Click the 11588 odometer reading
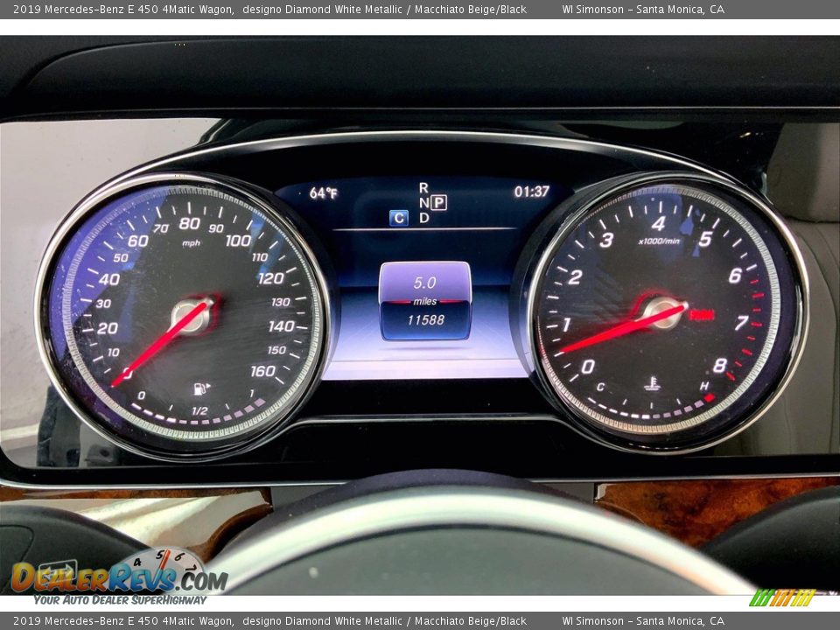840x630 pixels. tap(426, 320)
